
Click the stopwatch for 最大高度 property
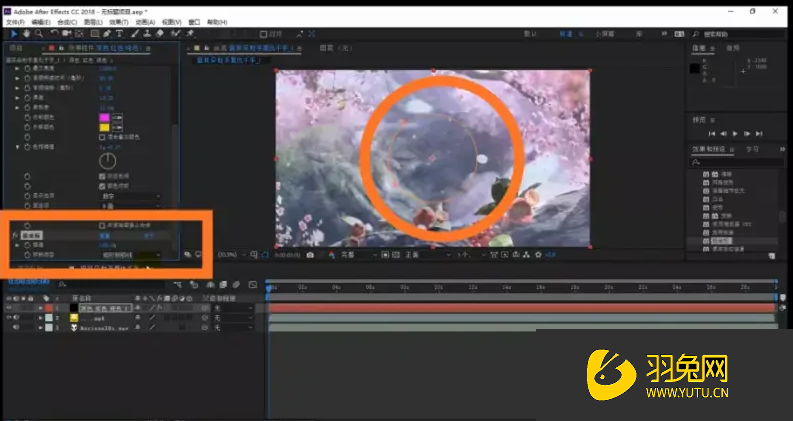[27, 68]
